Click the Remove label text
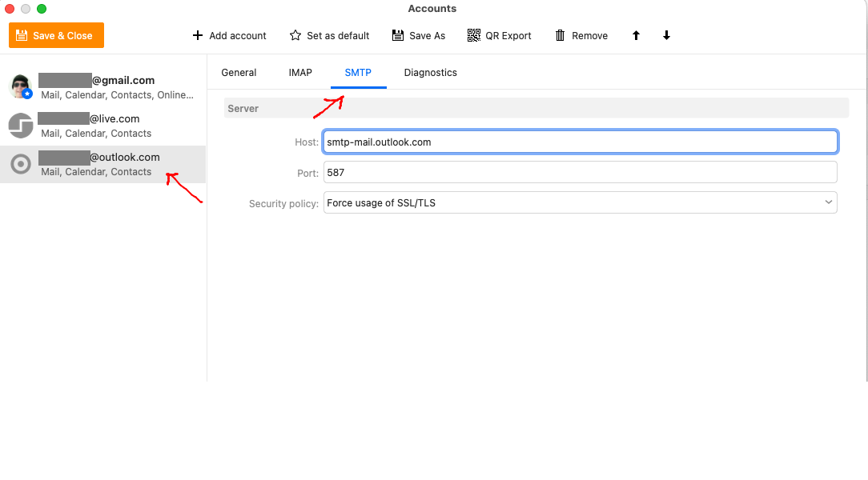 click(589, 35)
